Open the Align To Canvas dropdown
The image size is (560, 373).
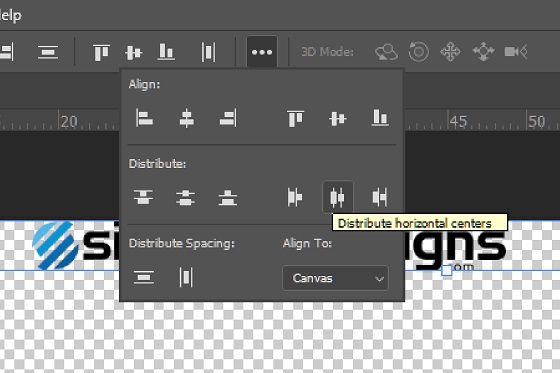tap(335, 278)
